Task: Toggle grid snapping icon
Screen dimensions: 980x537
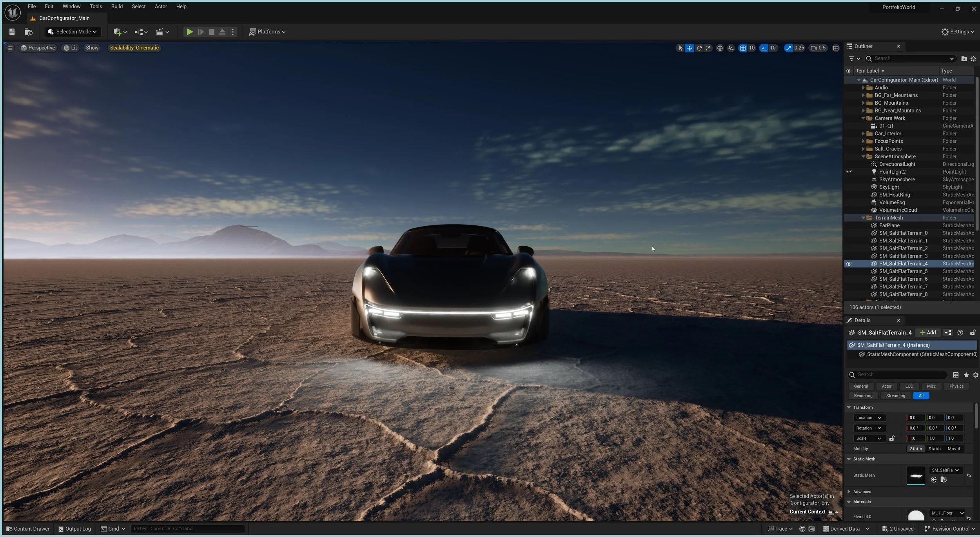Action: [743, 48]
